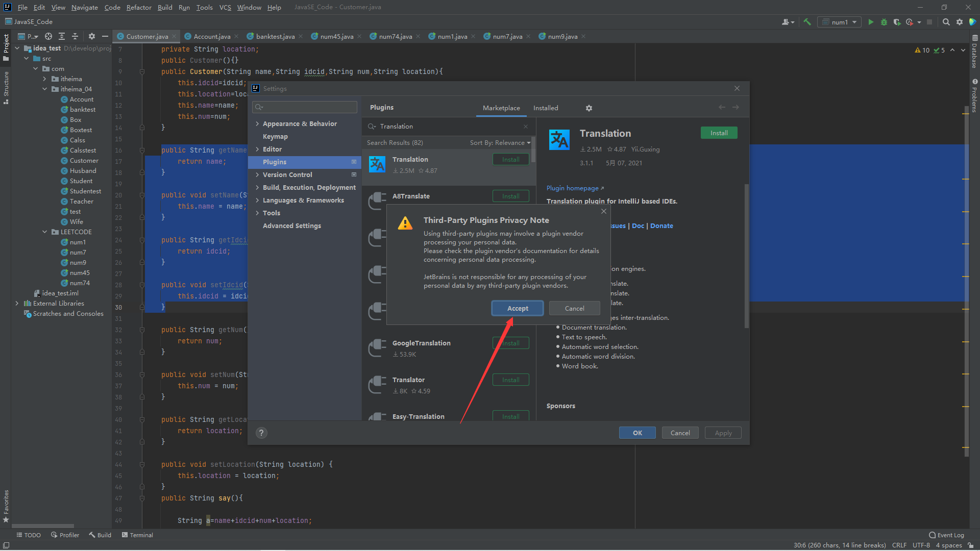Viewport: 980px width, 551px height.
Task: Click OK in the Settings dialog
Action: point(638,433)
